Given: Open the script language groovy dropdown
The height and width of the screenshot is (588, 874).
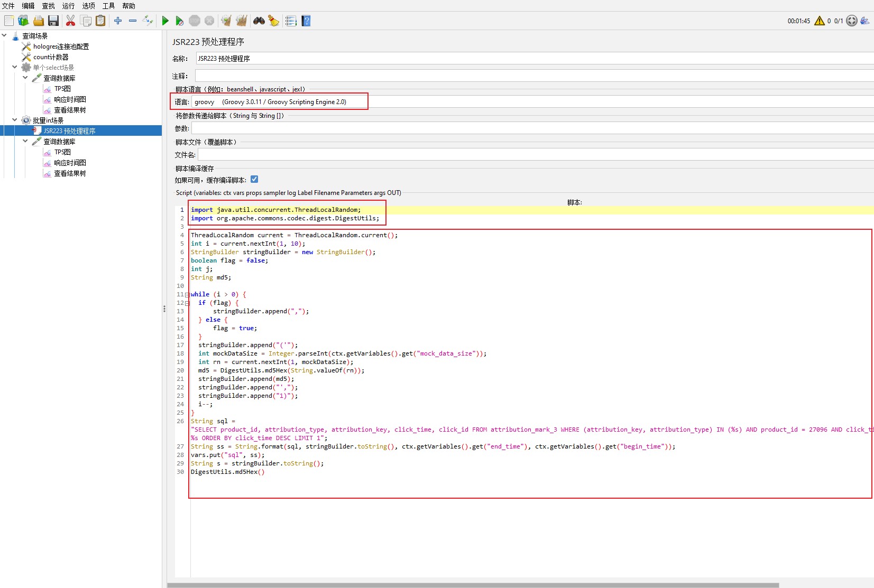Looking at the screenshot, I should point(533,102).
